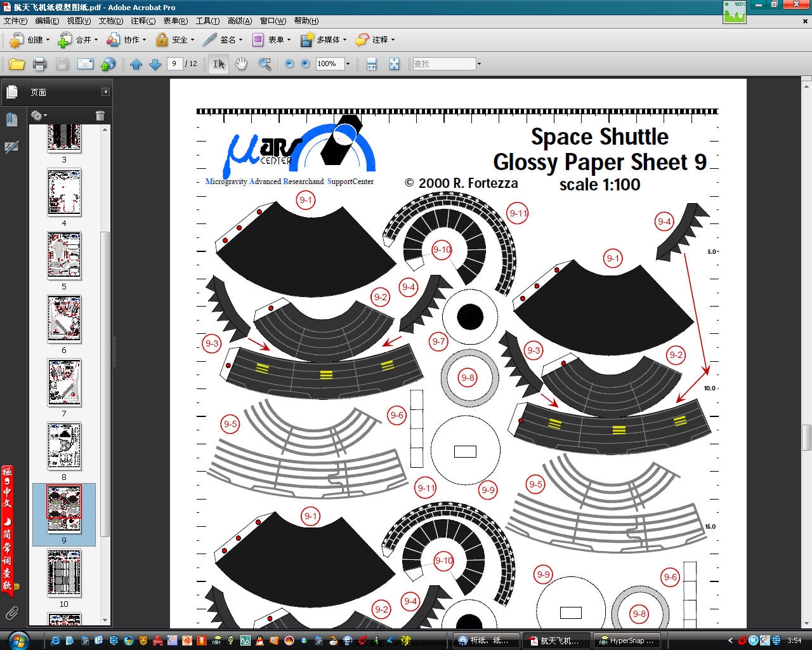Click the 查找 search field
The image size is (812, 650).
click(444, 64)
